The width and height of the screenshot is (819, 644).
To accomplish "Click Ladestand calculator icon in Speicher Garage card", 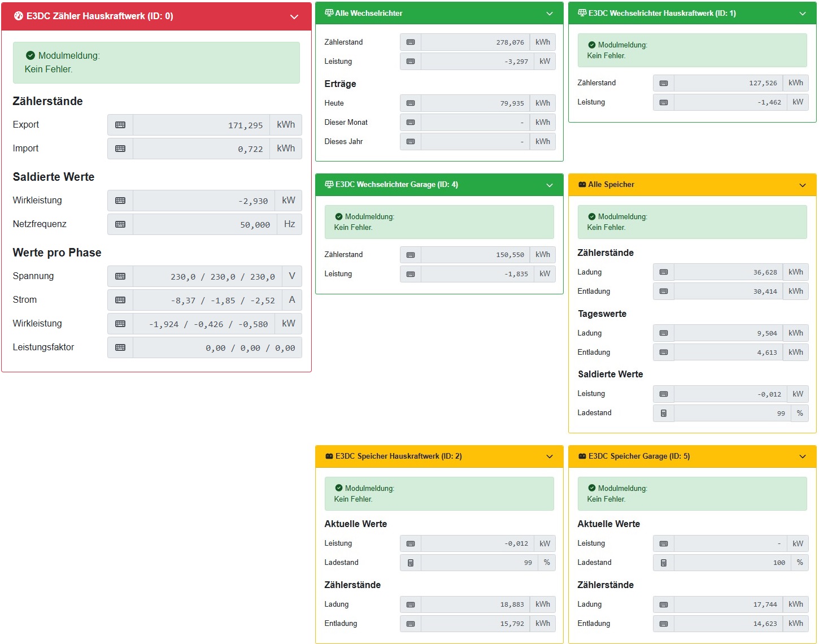I will [x=664, y=563].
